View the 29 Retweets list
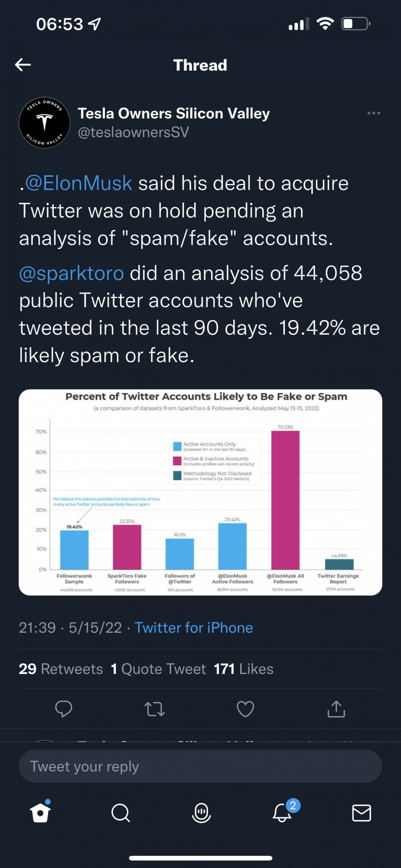This screenshot has height=868, width=401. pyautogui.click(x=61, y=669)
